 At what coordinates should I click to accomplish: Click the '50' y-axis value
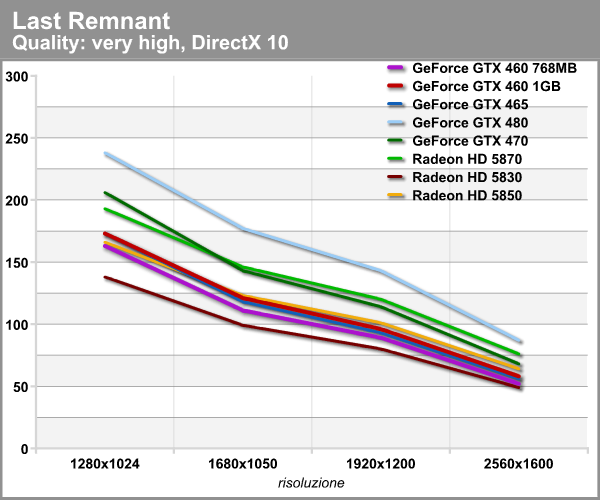coord(21,387)
